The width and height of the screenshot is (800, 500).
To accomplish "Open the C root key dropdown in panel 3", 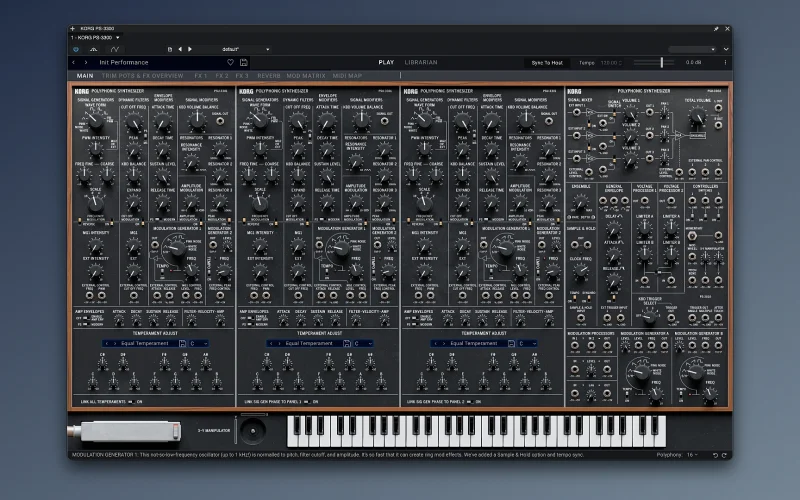I will click(x=527, y=343).
